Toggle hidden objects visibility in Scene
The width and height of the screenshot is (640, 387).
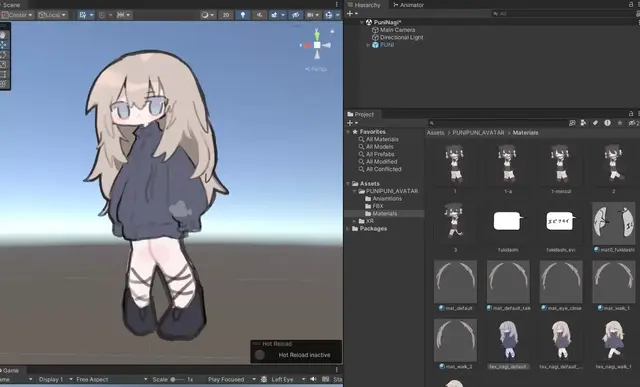(x=296, y=15)
